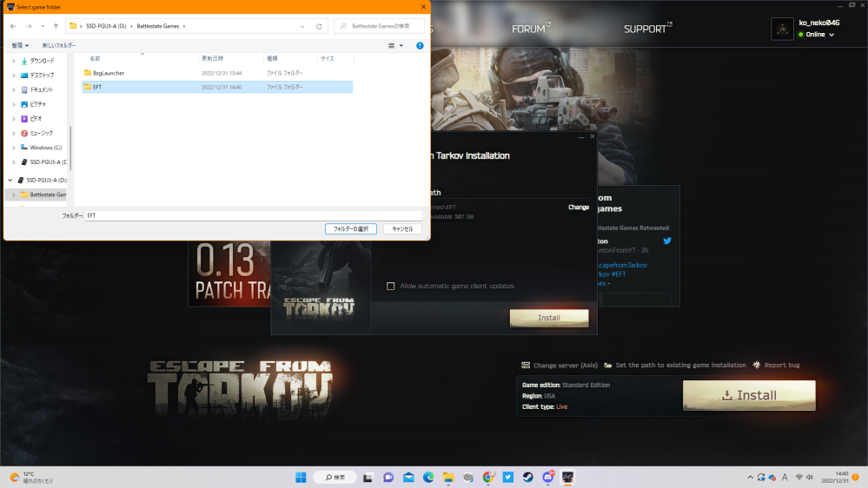Open the SUPPORT tab in the launcher
868x488 pixels.
(645, 29)
